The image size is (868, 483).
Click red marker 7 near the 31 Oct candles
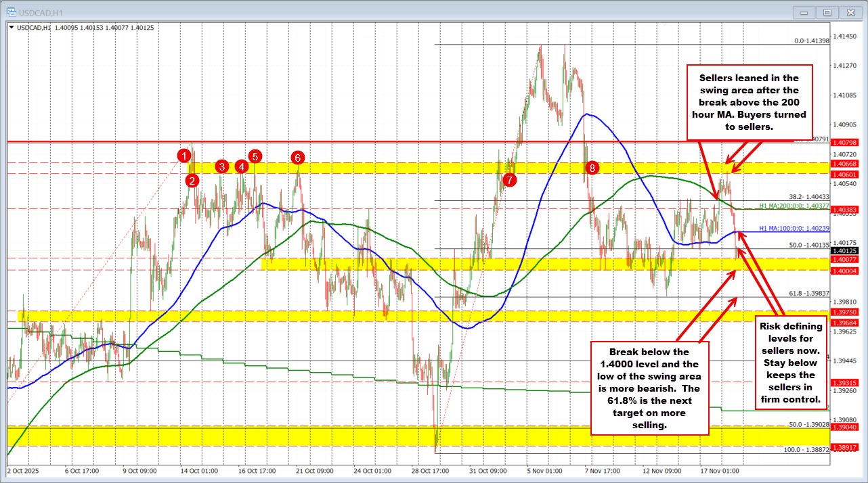pyautogui.click(x=510, y=180)
